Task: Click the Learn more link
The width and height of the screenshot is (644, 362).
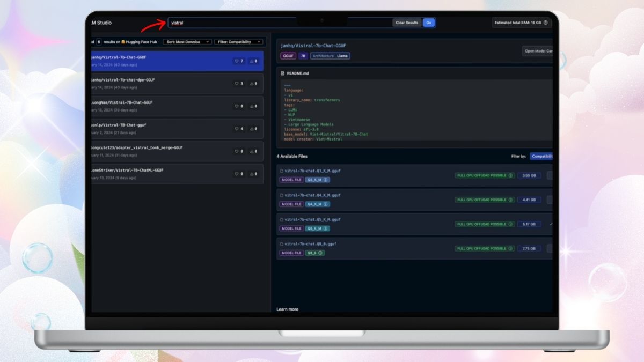Action: 287,309
